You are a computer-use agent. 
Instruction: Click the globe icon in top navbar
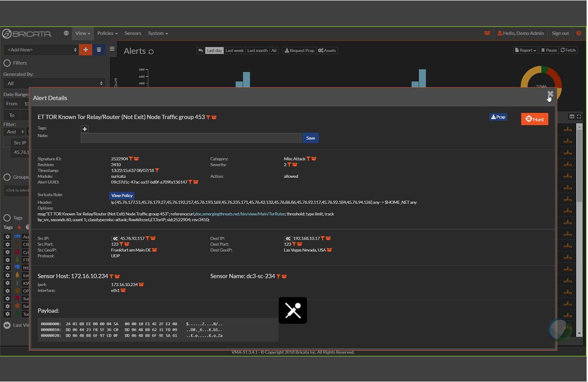point(66,33)
